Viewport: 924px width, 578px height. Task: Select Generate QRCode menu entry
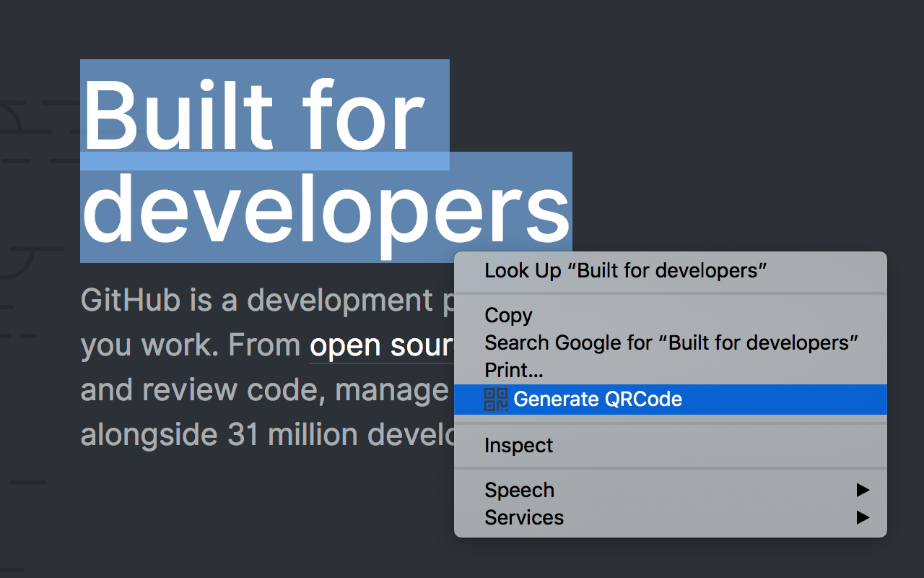(670, 400)
